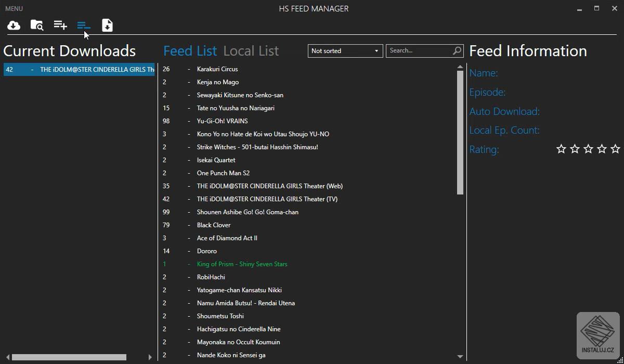Rate the feed three stars
Viewport: 624px width, 364px height.
(x=588, y=149)
